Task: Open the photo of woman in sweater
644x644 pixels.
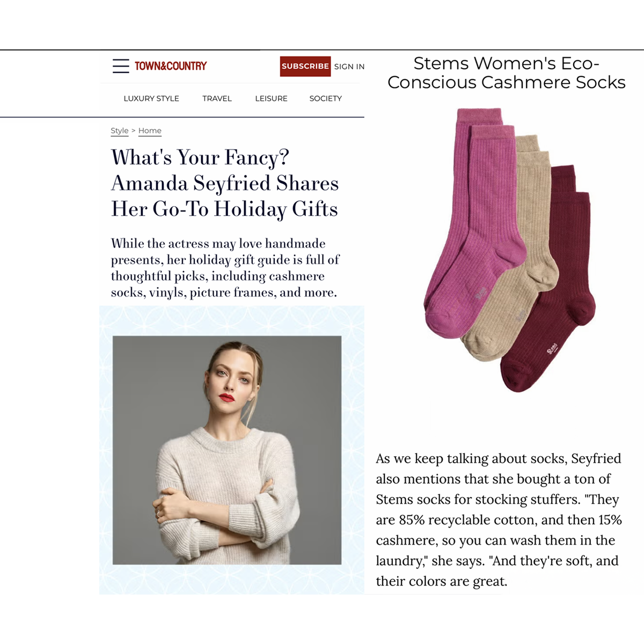Action: 227,450
